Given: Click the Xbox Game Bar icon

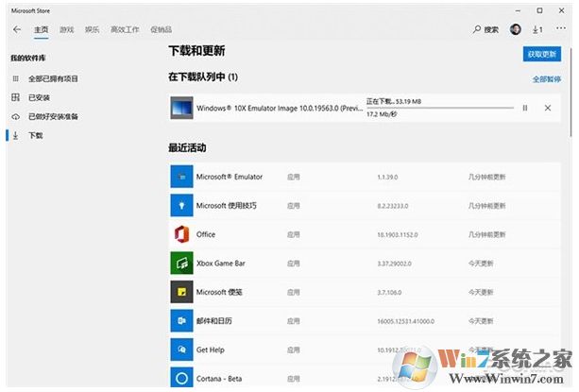Looking at the screenshot, I should (x=181, y=263).
